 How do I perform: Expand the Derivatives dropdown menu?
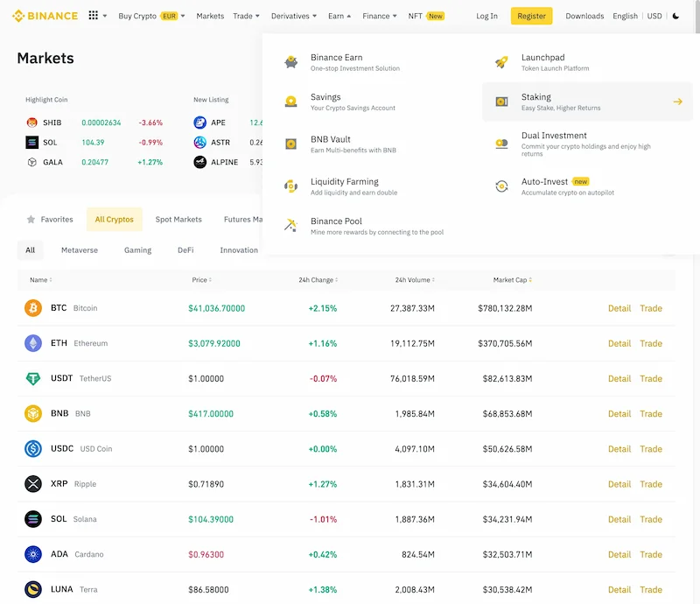pyautogui.click(x=294, y=16)
